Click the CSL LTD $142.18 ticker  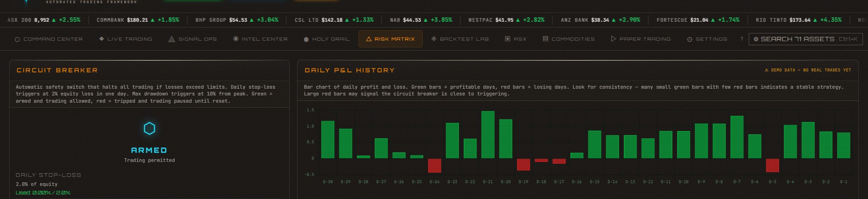coord(334,20)
